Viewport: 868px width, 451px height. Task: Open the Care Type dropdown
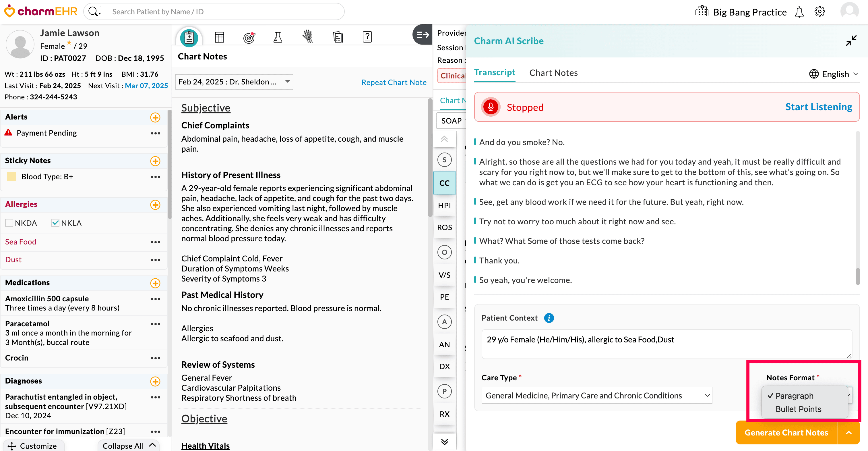coord(596,395)
